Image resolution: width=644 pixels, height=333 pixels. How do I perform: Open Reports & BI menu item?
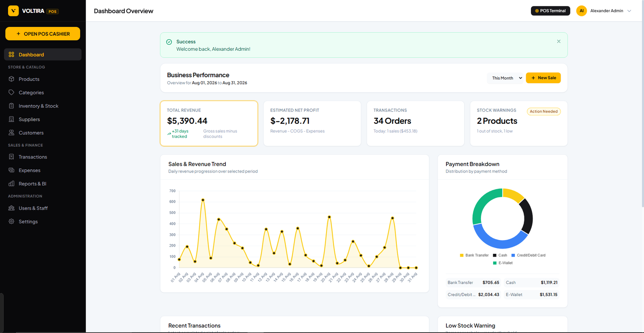click(x=43, y=183)
